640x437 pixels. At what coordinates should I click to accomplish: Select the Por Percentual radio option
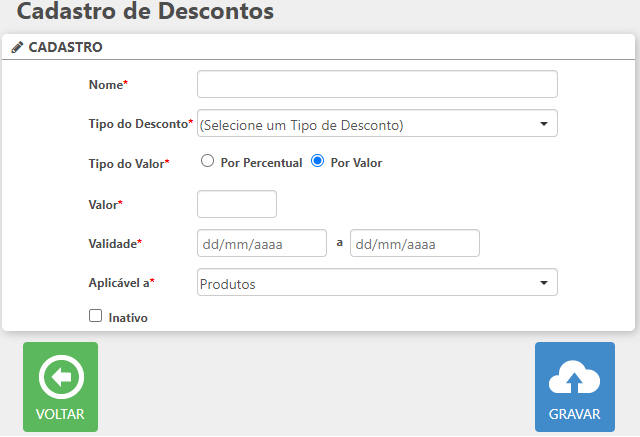(208, 161)
